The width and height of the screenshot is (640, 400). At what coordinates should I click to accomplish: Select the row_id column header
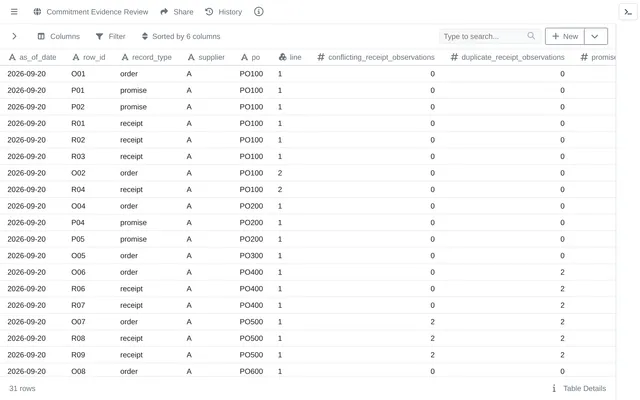point(89,57)
